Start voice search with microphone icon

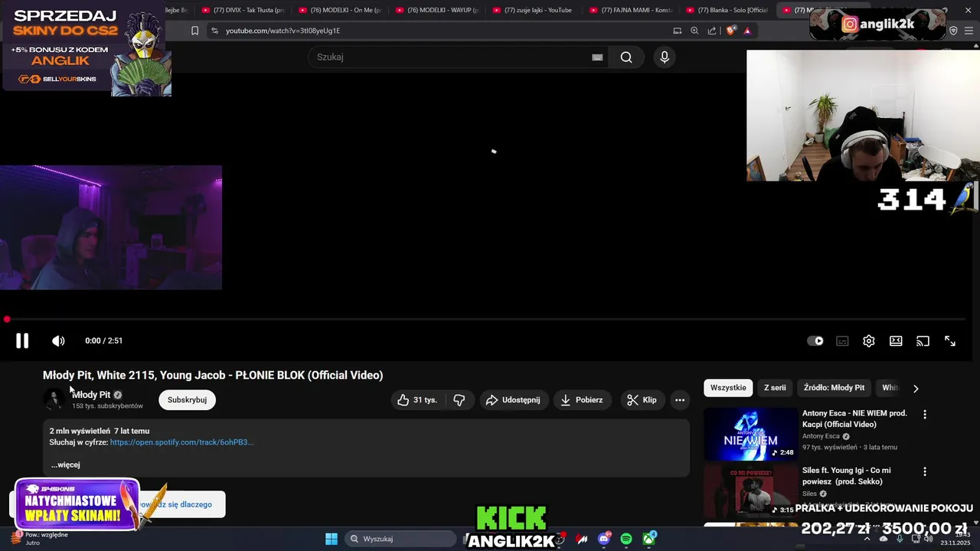[664, 57]
